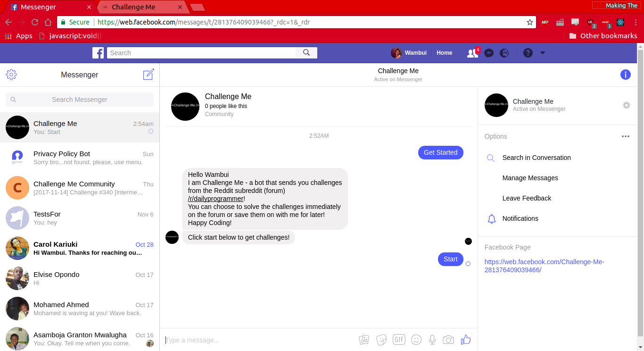Open quick help question mark icon
644x351 pixels.
click(528, 53)
